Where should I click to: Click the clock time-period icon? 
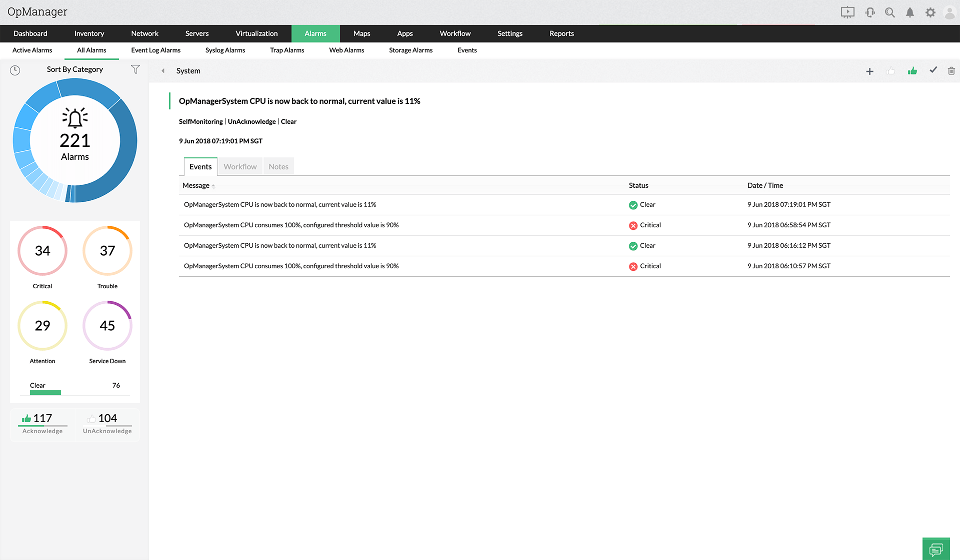tap(15, 70)
